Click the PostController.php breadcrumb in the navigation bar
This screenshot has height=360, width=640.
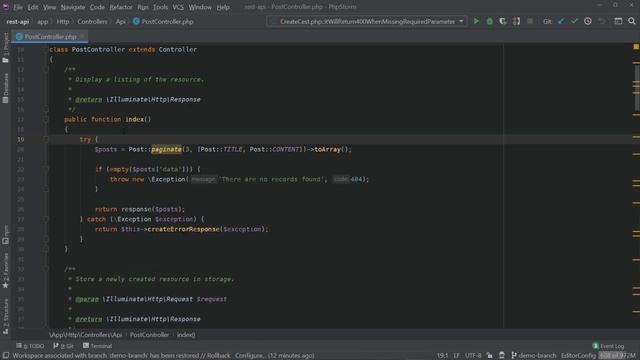[x=163, y=22]
